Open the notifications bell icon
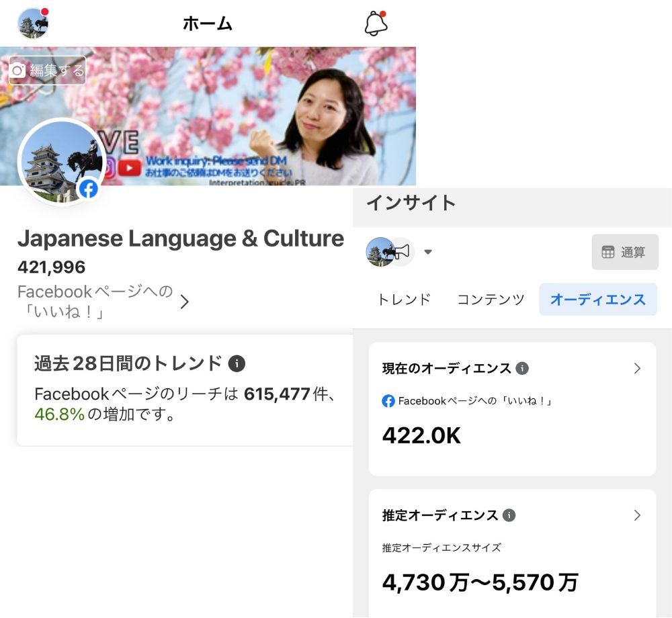 coord(376,24)
